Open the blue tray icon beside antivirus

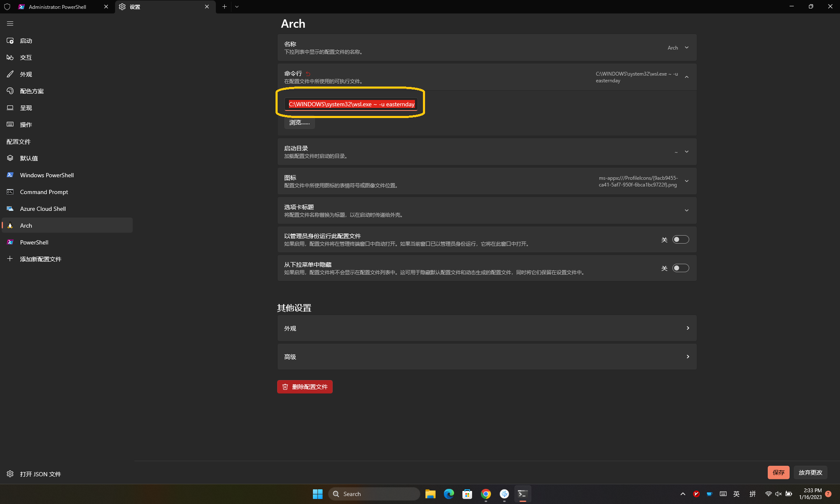(x=709, y=494)
